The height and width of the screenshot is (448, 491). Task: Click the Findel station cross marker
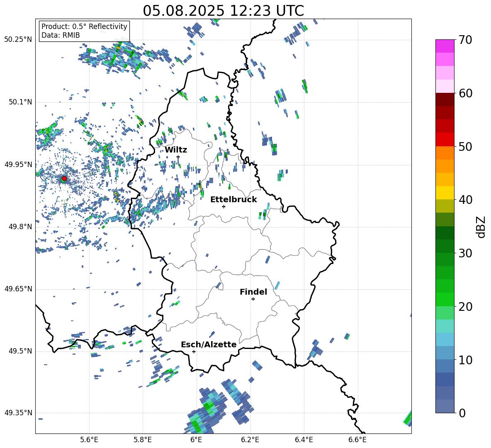[x=253, y=299]
